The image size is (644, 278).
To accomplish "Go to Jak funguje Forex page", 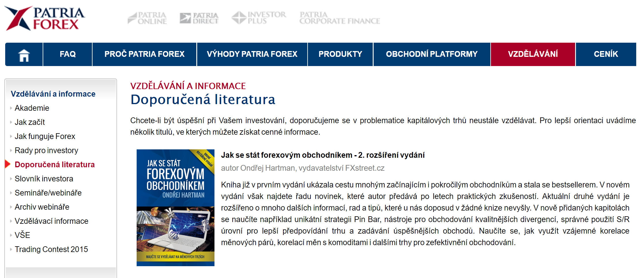I will [45, 136].
